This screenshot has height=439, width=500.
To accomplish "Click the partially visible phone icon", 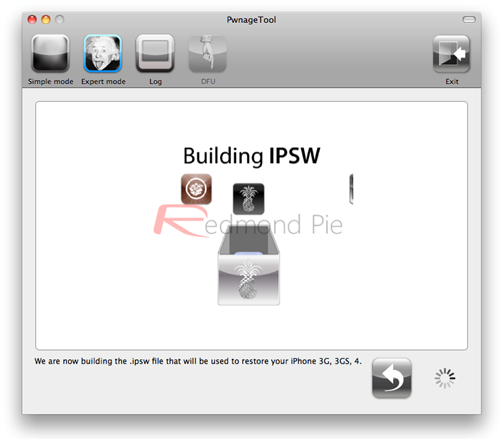I will click(x=351, y=189).
